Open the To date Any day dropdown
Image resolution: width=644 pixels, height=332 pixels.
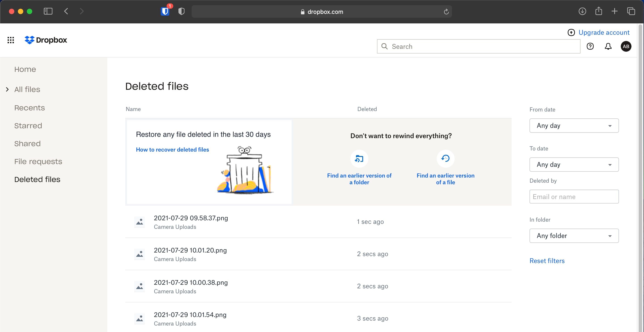(x=574, y=165)
